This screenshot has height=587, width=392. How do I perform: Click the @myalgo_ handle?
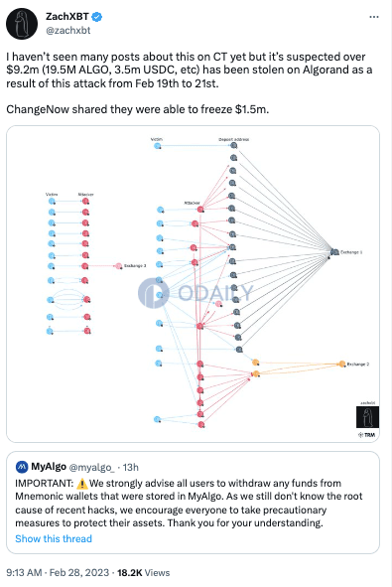coord(92,467)
